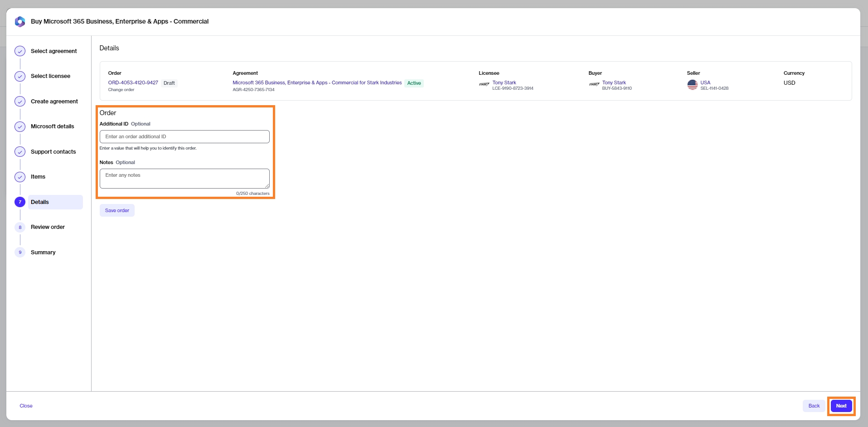Click the Microsoft 365 product logo icon
The width and height of the screenshot is (868, 427).
[20, 22]
